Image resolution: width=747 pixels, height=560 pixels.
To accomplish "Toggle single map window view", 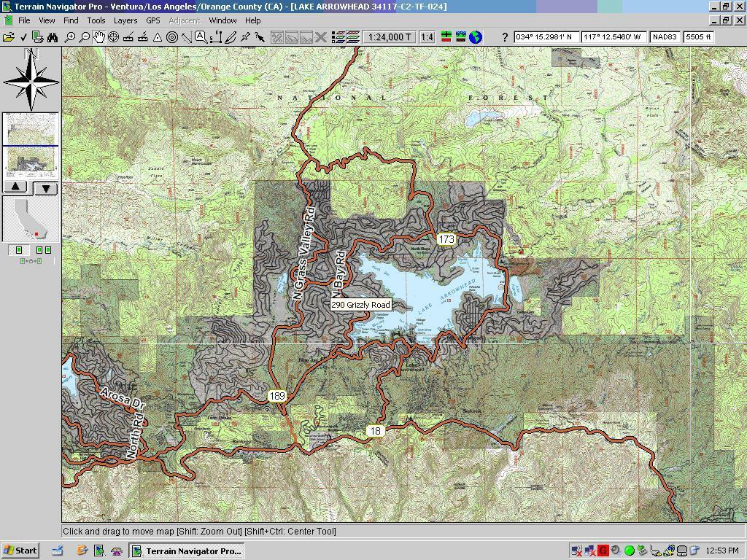I will coord(18,250).
